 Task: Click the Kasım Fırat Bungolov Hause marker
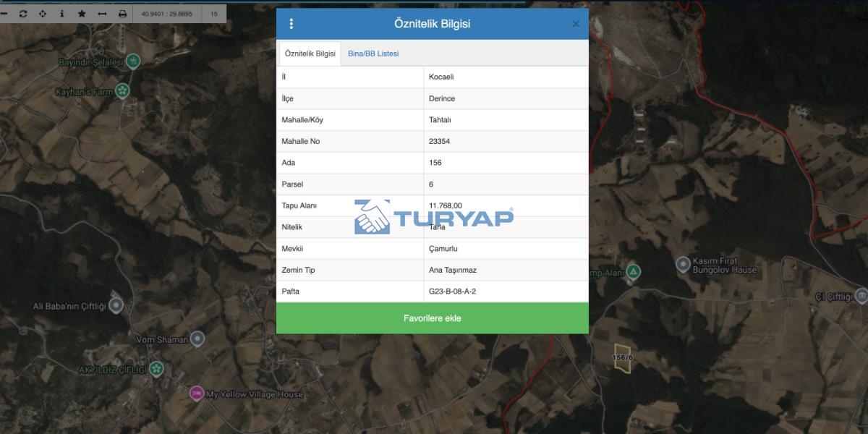[x=683, y=265]
